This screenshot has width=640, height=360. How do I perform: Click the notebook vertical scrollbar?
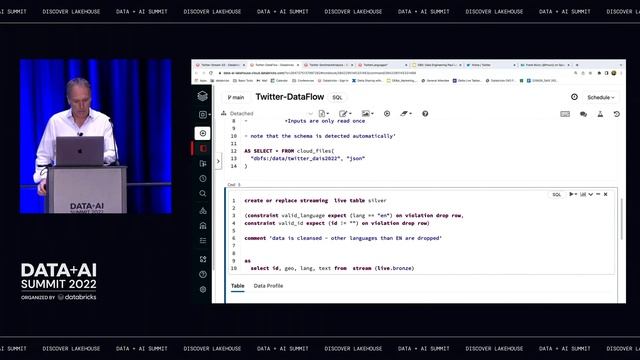[621, 220]
